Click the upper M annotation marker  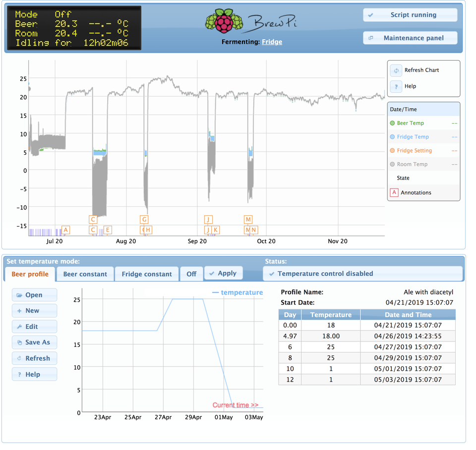coord(248,219)
